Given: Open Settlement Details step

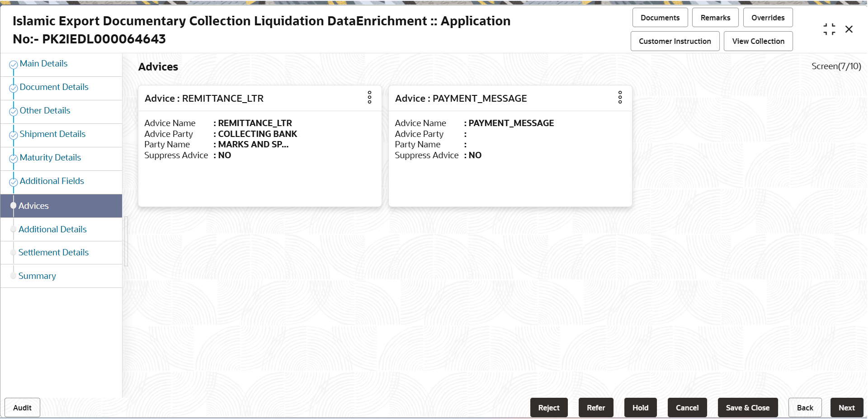Looking at the screenshot, I should [x=53, y=253].
